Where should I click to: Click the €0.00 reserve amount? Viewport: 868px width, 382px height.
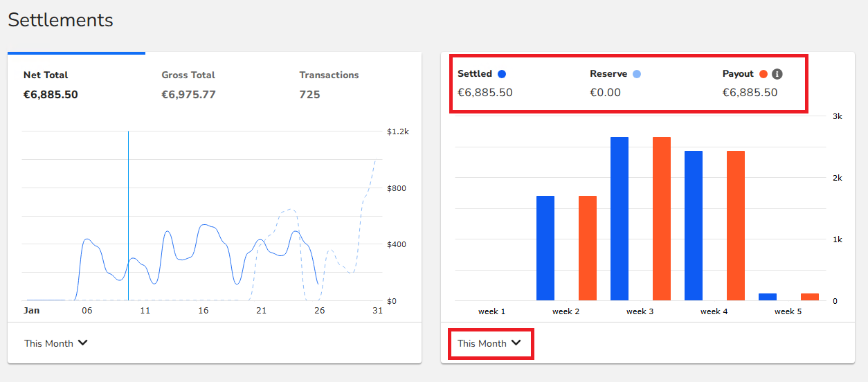606,93
